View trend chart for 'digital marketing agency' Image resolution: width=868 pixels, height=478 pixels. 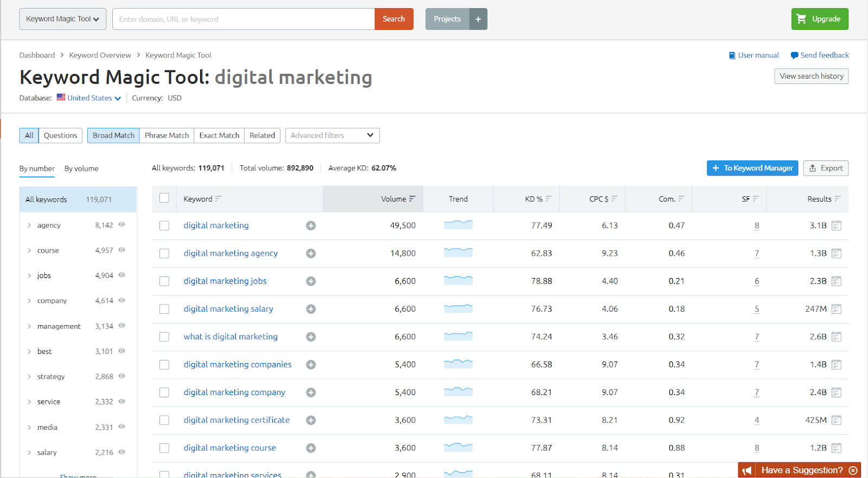(x=458, y=253)
